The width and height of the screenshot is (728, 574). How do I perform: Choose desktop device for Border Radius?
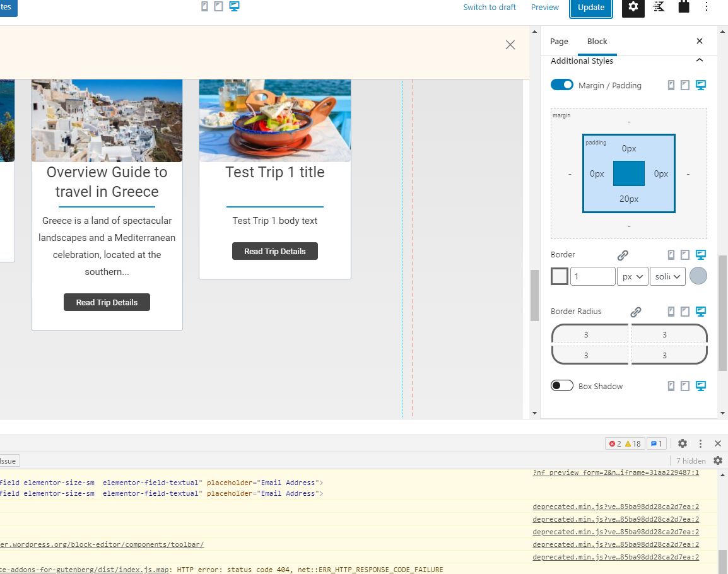pos(701,311)
